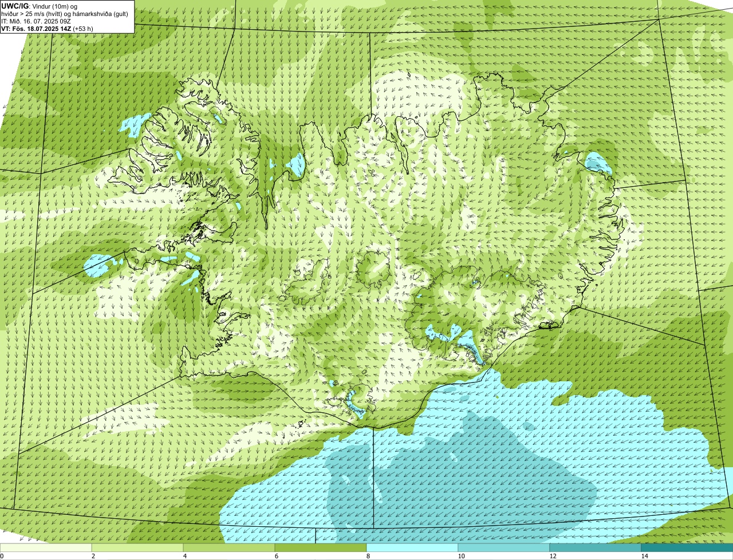
Task: Click the legend scale label '2'
Action: (x=93, y=556)
